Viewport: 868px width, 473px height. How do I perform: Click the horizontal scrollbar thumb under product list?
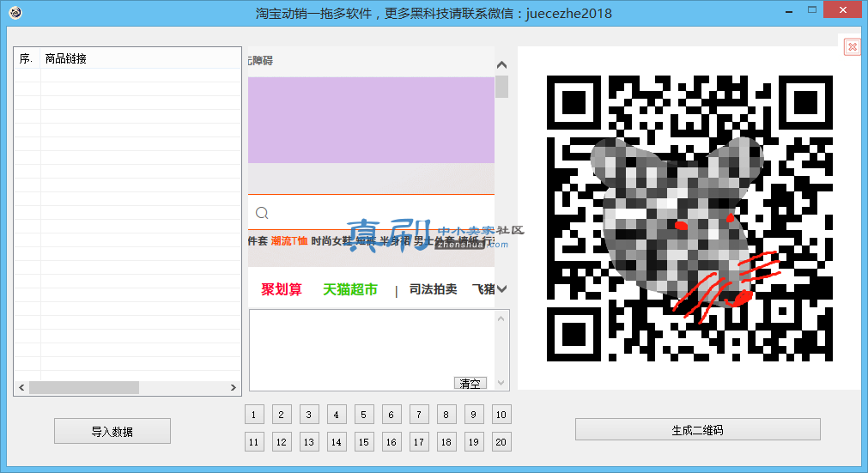[x=84, y=388]
